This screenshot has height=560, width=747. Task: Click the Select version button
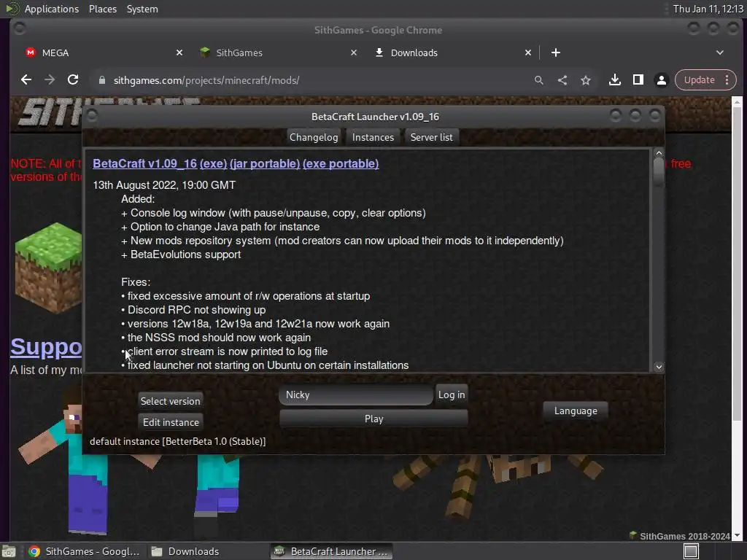[x=170, y=401]
